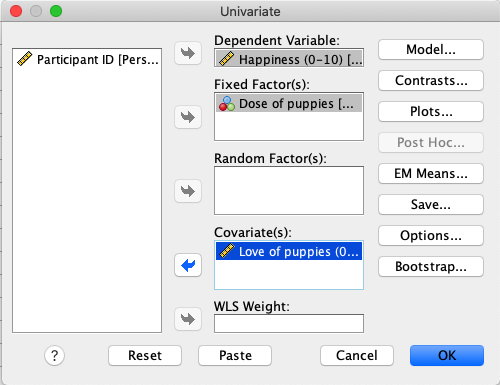500x385 pixels.
Task: Click the Reset button
Action: tap(145, 356)
